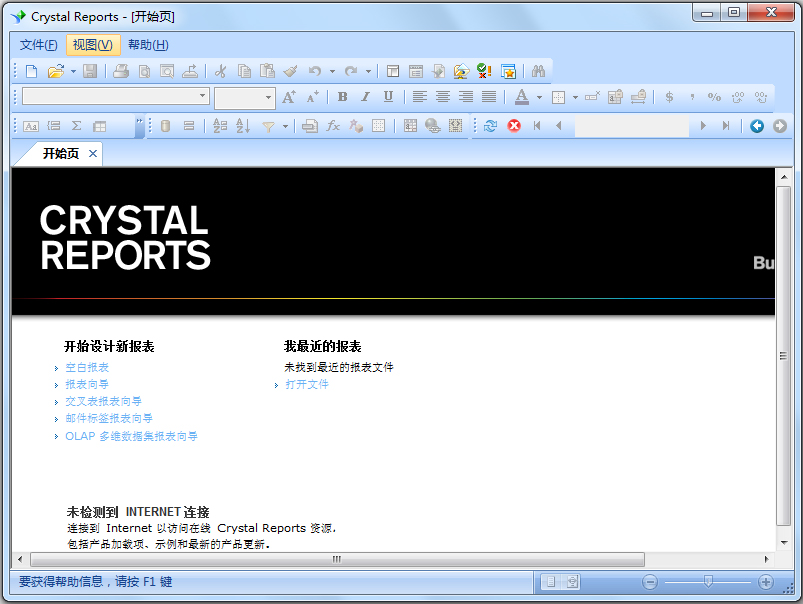Adjust the zoom slider in status bar
This screenshot has height=604, width=803.
coord(707,581)
